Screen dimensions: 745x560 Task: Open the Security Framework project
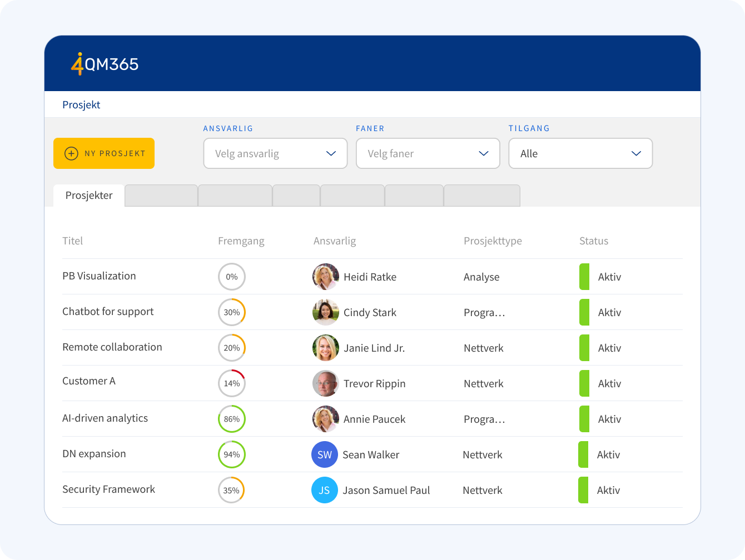tap(108, 489)
